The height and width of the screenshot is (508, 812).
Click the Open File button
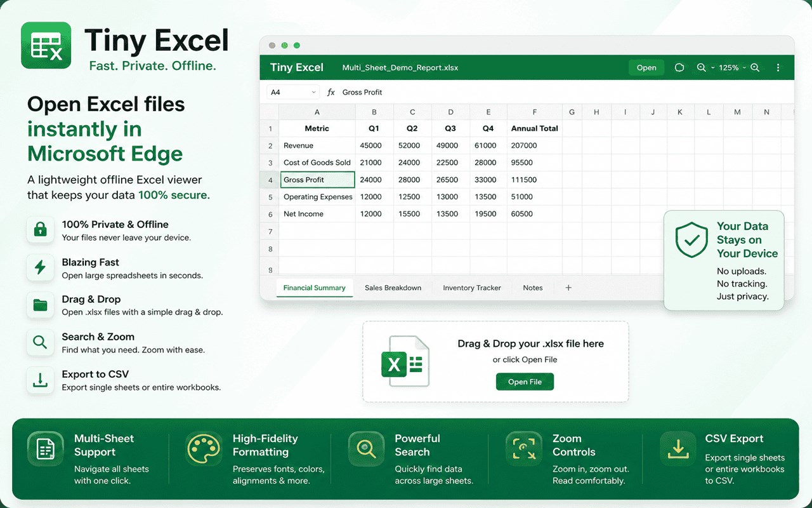point(525,382)
